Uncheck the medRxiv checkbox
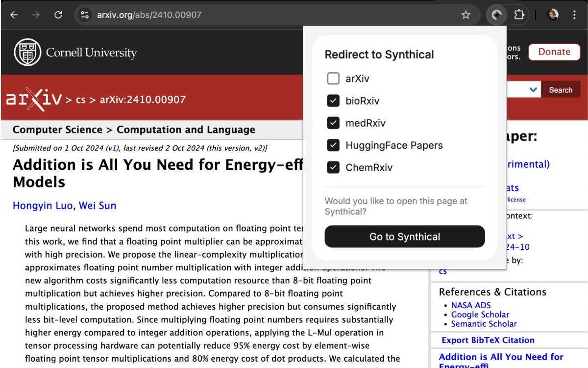The image size is (588, 368). click(333, 123)
